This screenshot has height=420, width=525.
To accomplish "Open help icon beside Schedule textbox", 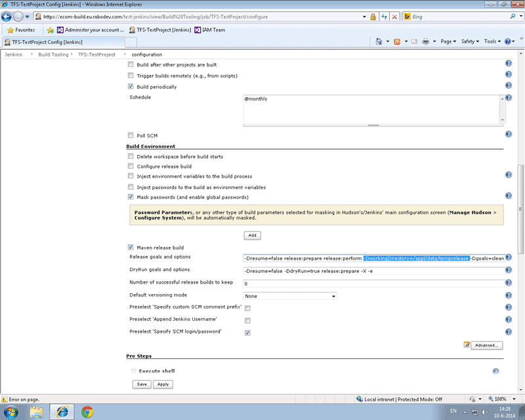I will [x=509, y=98].
